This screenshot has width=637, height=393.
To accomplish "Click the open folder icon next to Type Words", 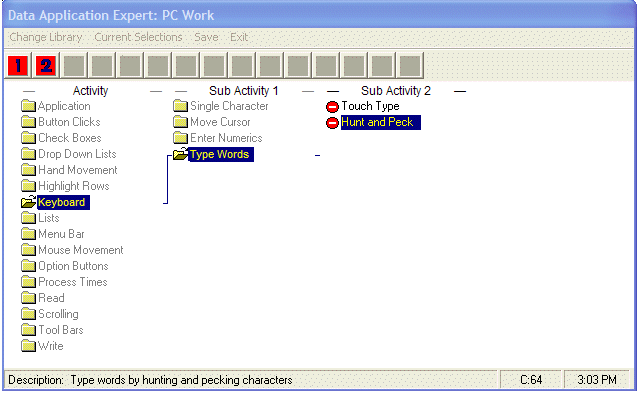I will (x=180, y=154).
